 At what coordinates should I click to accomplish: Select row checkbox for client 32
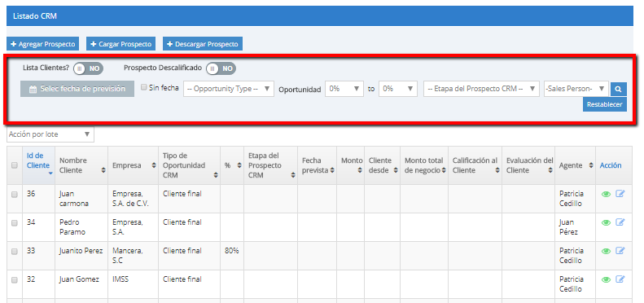click(15, 280)
